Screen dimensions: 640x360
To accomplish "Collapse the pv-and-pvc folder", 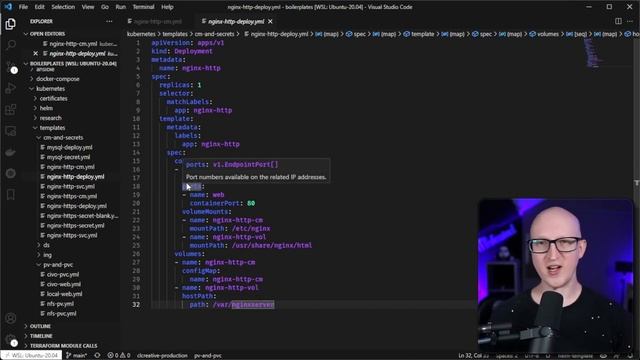I will (58, 265).
